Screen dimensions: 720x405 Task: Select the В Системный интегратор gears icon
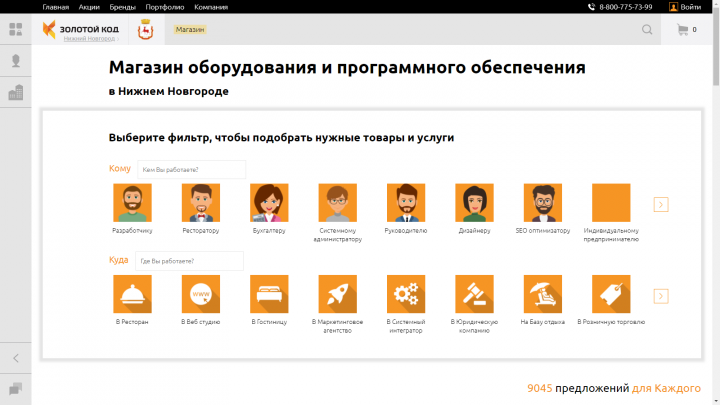point(406,294)
